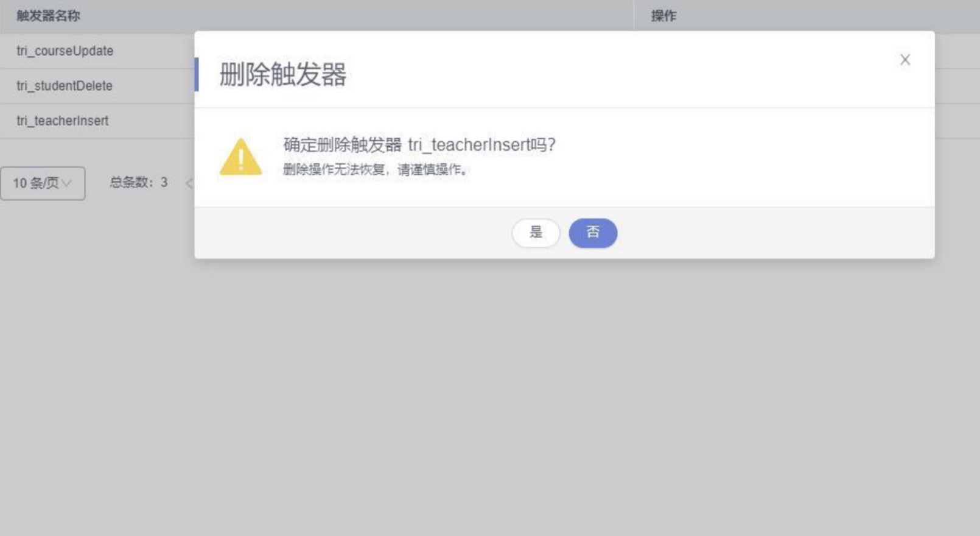The height and width of the screenshot is (536, 980).
Task: Click the chevron arrow in page size selector
Action: click(67, 183)
